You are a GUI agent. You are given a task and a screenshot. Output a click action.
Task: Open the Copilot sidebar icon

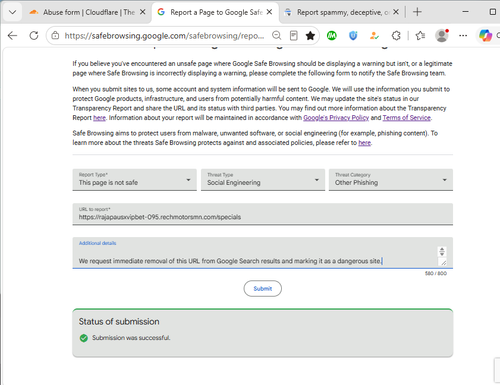tap(485, 36)
